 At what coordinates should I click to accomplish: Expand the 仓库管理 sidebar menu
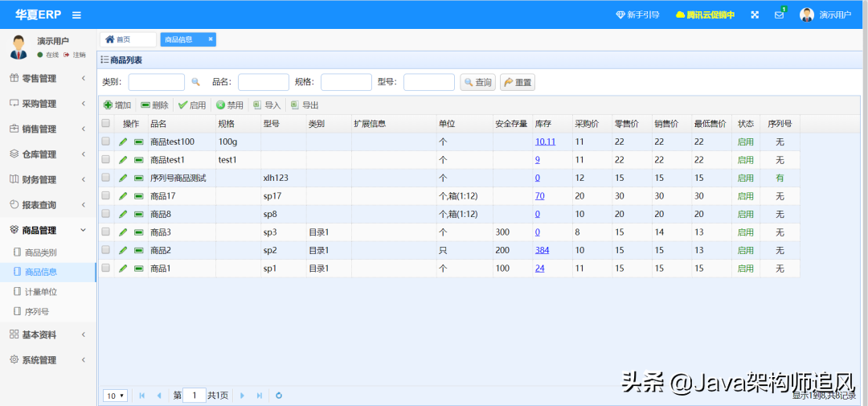(x=48, y=154)
